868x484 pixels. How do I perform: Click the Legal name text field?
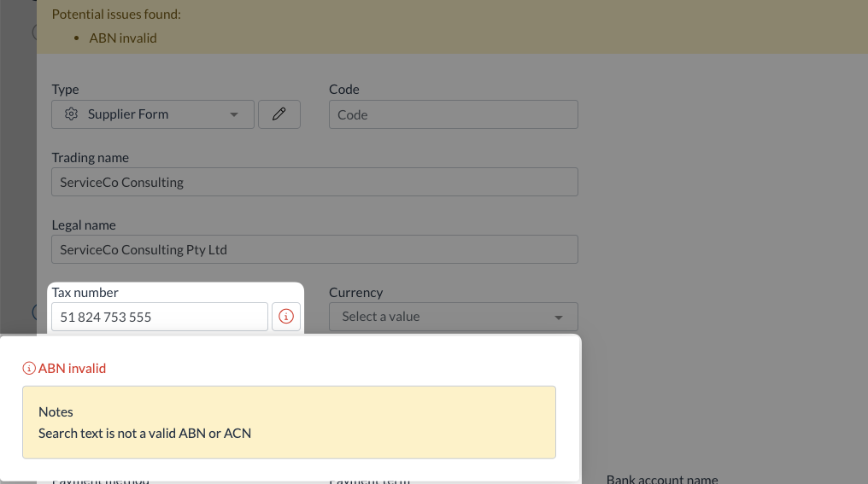[x=314, y=249]
